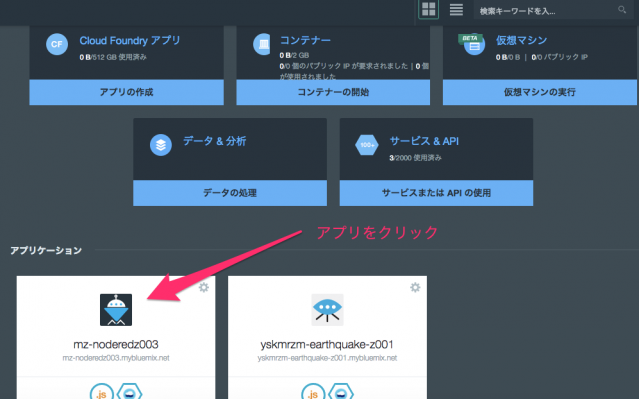Viewport: 639px width, 399px height.
Task: Click the 100+ services hexagon icon
Action: point(367,145)
